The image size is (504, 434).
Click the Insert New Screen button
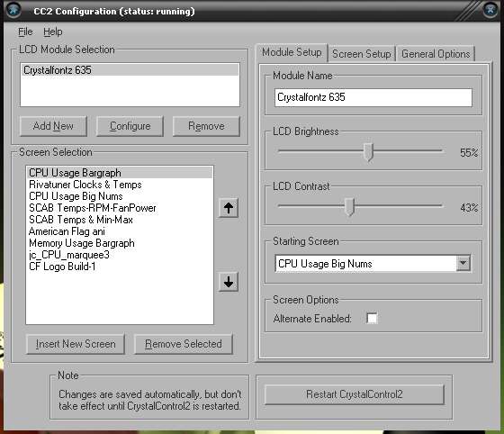tap(76, 344)
